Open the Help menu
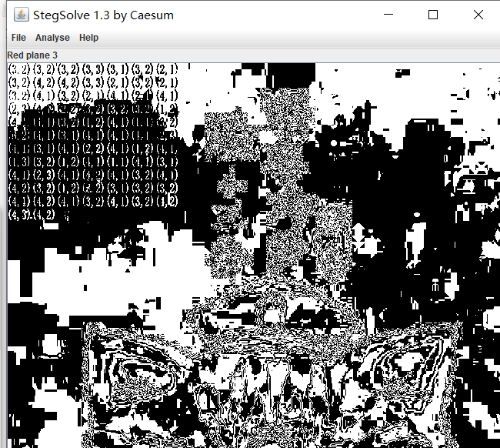Viewport: 500px width, 448px height. tap(88, 38)
